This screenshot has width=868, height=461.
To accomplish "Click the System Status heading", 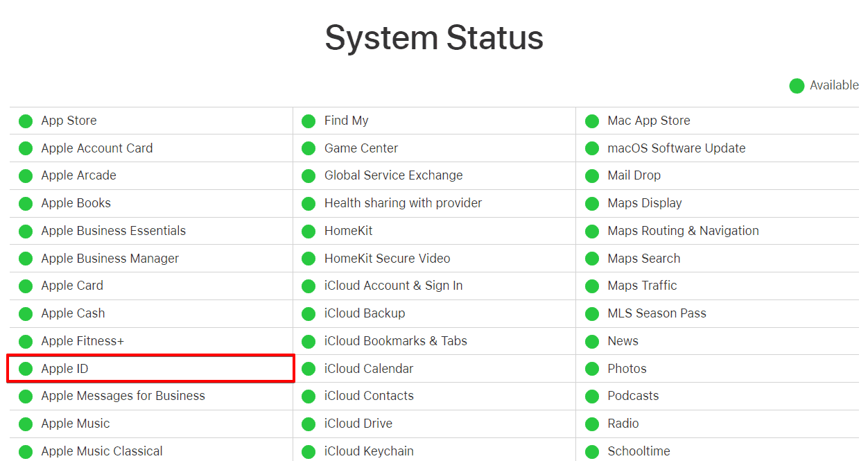I will click(x=434, y=37).
